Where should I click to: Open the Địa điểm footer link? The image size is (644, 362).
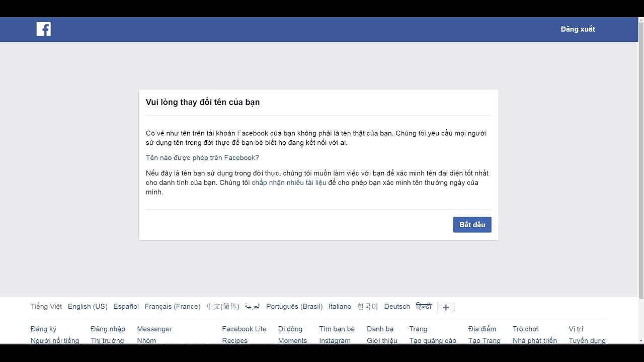(x=482, y=329)
